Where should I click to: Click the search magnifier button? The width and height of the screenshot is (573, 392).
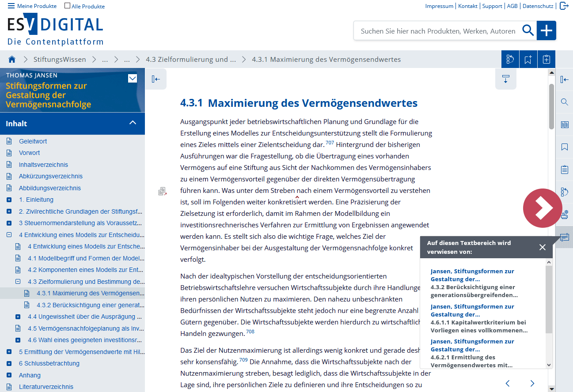pos(528,30)
